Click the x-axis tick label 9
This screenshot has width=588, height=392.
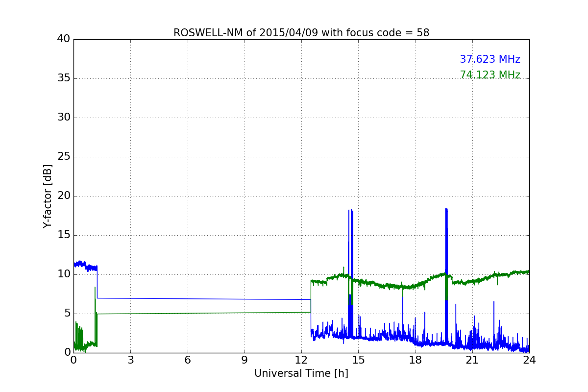[245, 360]
